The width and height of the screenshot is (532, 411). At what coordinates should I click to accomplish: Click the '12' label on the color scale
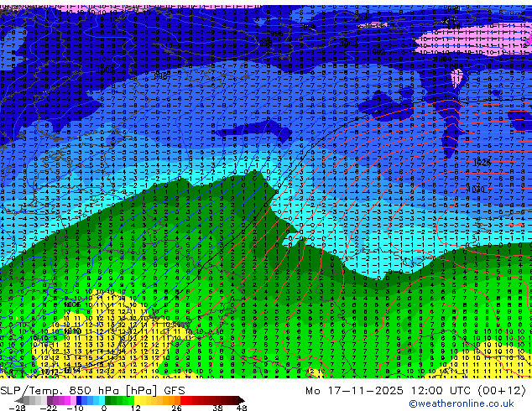pyautogui.click(x=136, y=408)
